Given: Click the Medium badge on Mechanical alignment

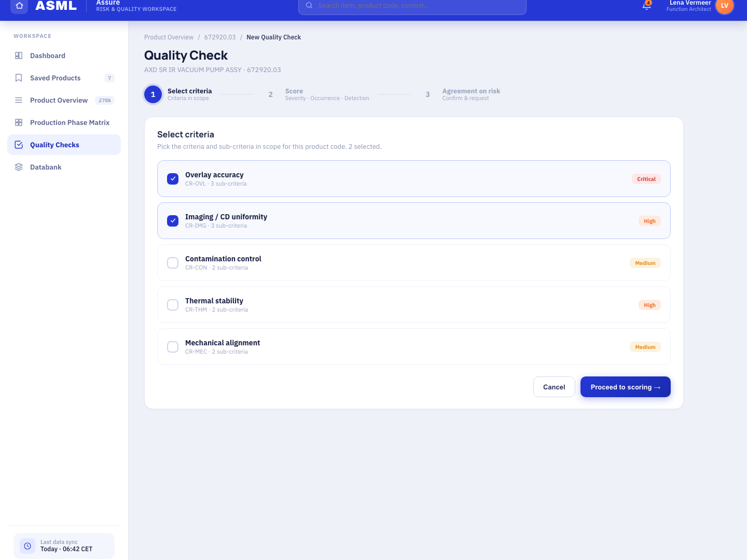Looking at the screenshot, I should (x=645, y=347).
